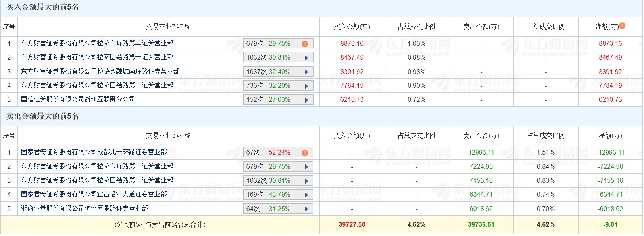
Task: Click orange question icon beside 67次 52.24%
Action: tap(305, 153)
